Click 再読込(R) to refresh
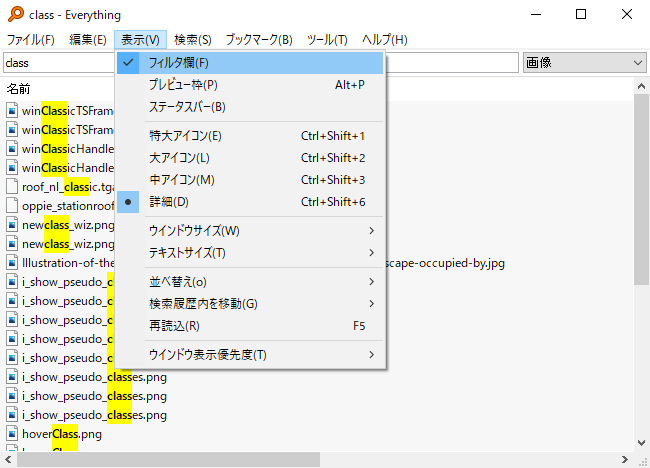 point(250,326)
